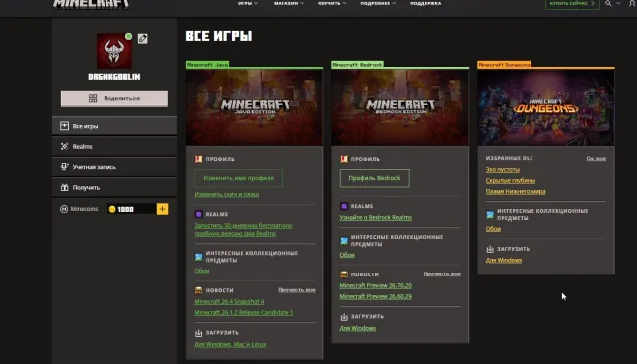
Task: Open the search magnifier in header
Action: click(608, 3)
